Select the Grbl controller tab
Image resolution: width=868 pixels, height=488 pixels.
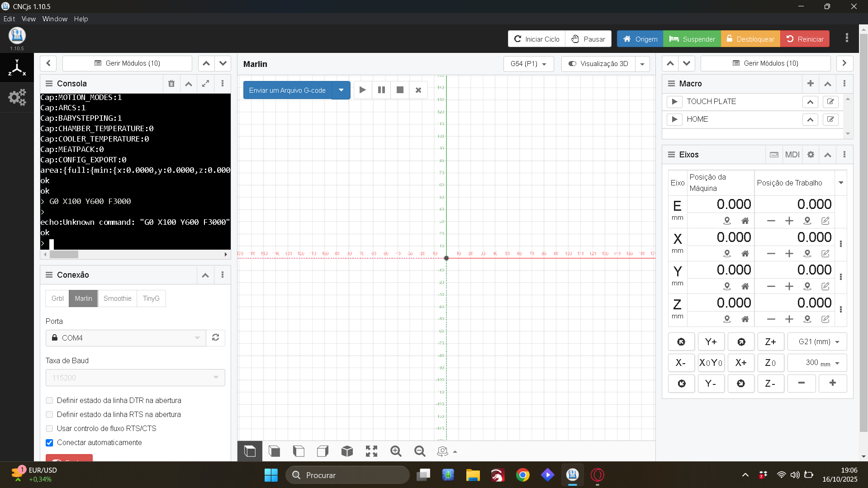tap(57, 298)
